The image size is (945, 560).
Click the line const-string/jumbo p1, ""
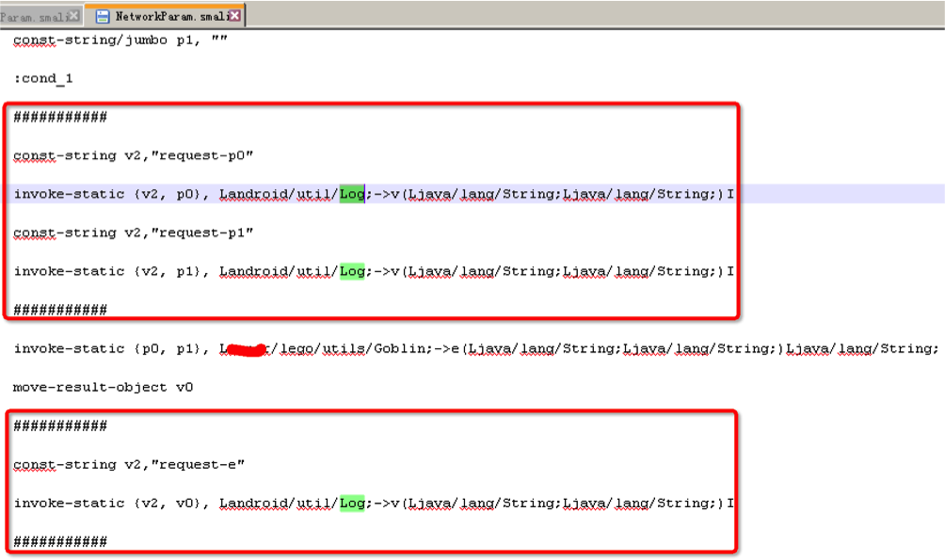[120, 40]
